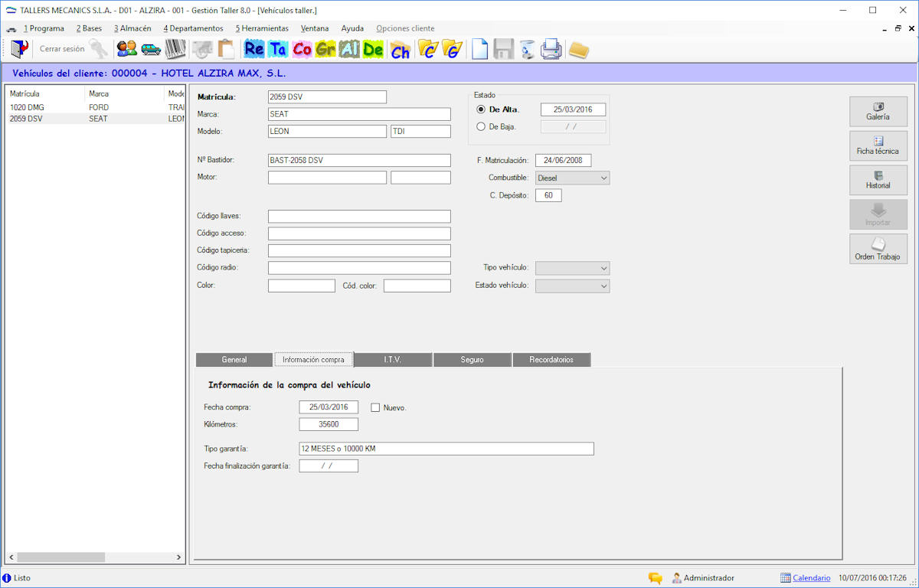Open the olive 'Gr' toolbar icon
This screenshot has height=588, width=919.
click(x=325, y=49)
